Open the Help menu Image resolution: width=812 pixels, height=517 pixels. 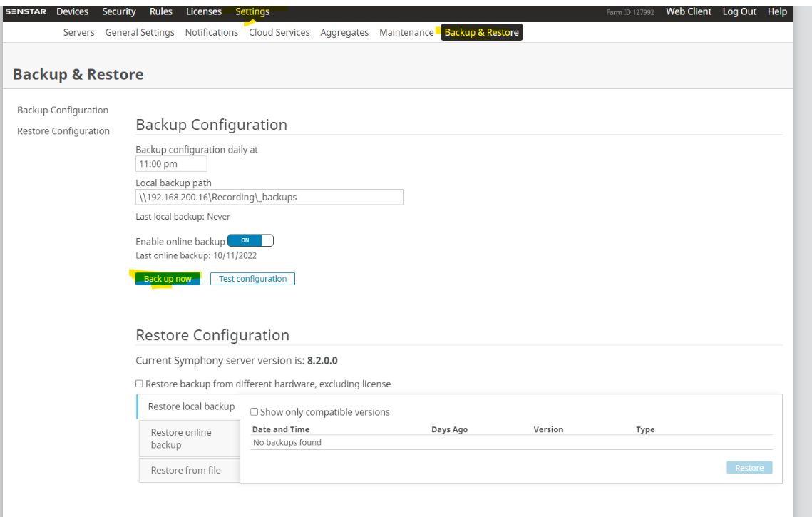[x=777, y=11]
